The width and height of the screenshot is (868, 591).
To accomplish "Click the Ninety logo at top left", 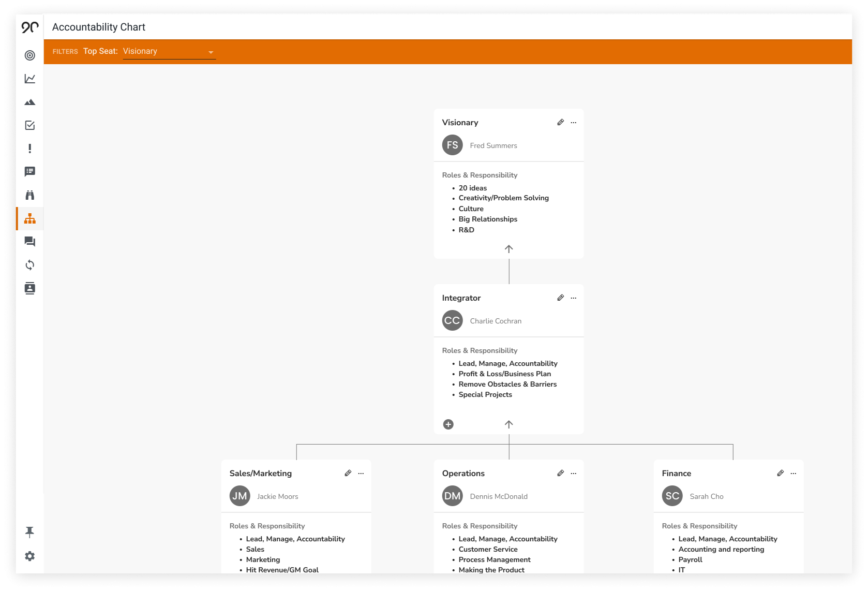I will click(30, 27).
